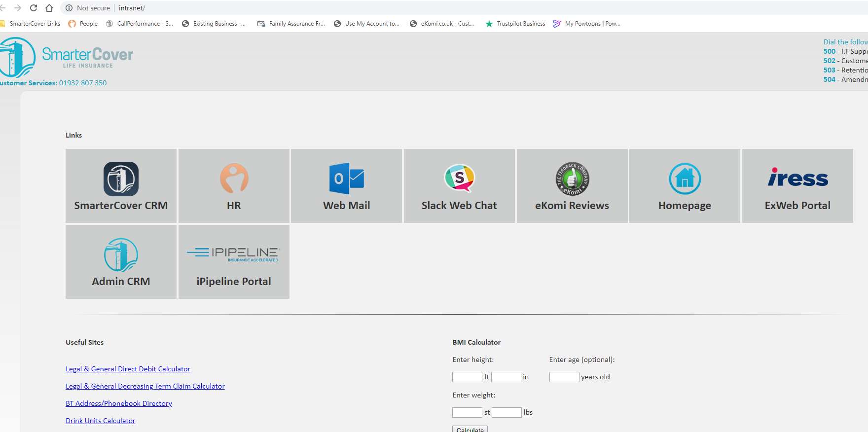The width and height of the screenshot is (868, 432).
Task: Open the iPipeline Portal tile
Action: pyautogui.click(x=234, y=262)
